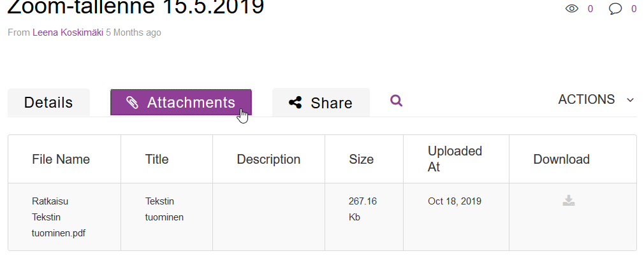
Task: Open Leena Koskimäki author profile link
Action: (x=68, y=32)
